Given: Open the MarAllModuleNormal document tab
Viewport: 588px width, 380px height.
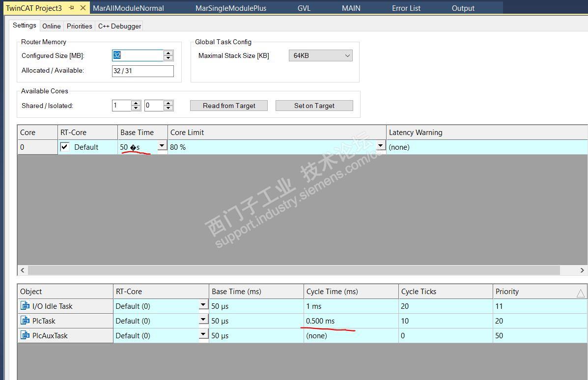Looking at the screenshot, I should tap(128, 8).
